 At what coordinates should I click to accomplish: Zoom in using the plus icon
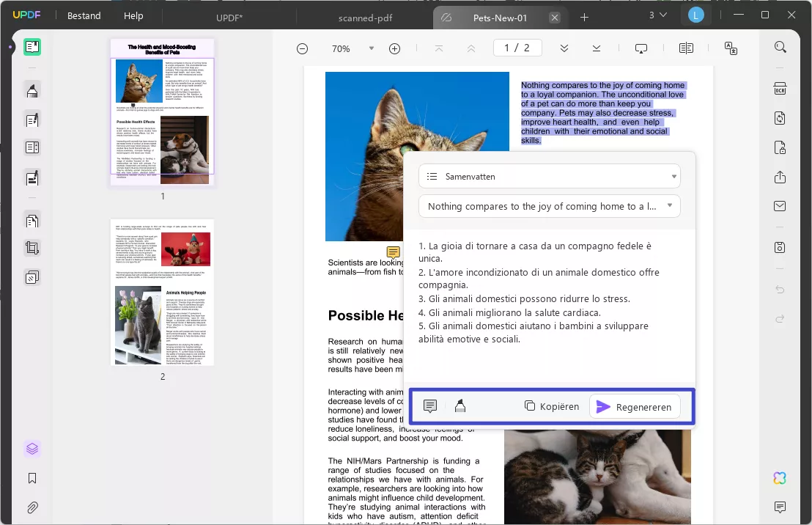tap(394, 48)
